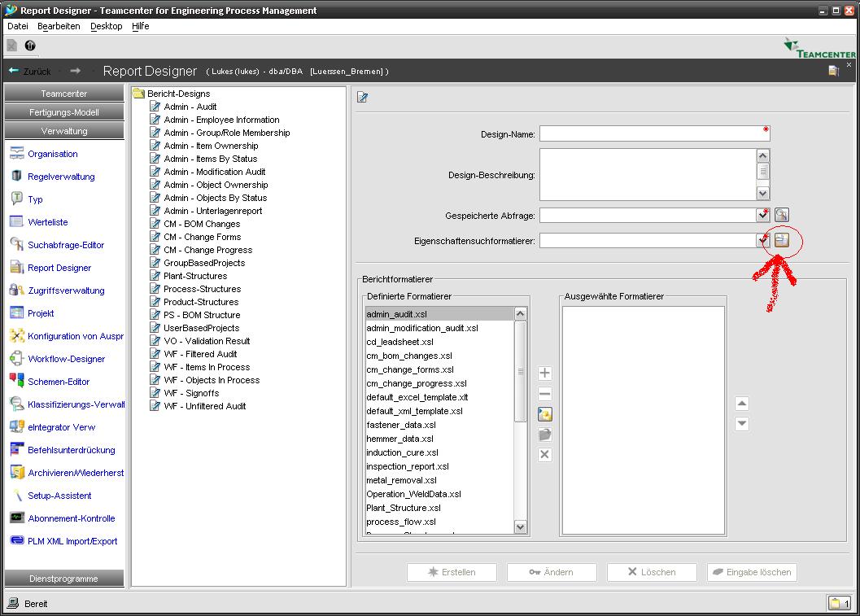Expand the Dienstprogramme sidebar section
860x616 pixels.
64,578
